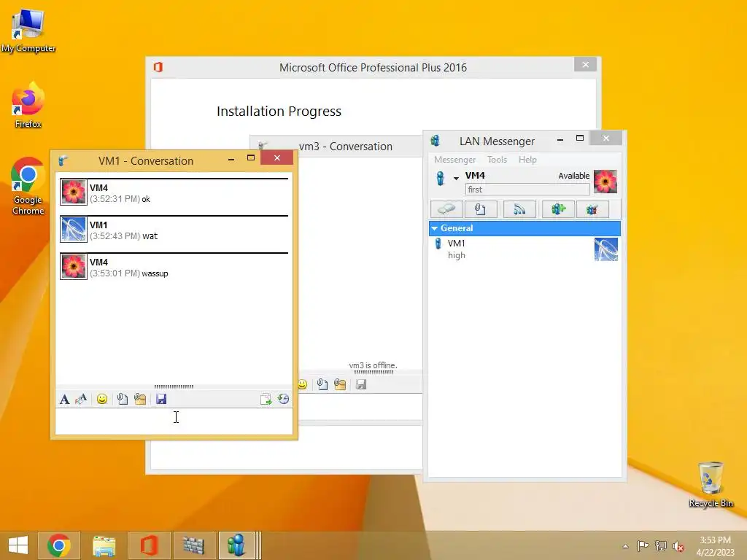Open the status dropdown arrow next to VM4
The width and height of the screenshot is (747, 560).
click(456, 179)
